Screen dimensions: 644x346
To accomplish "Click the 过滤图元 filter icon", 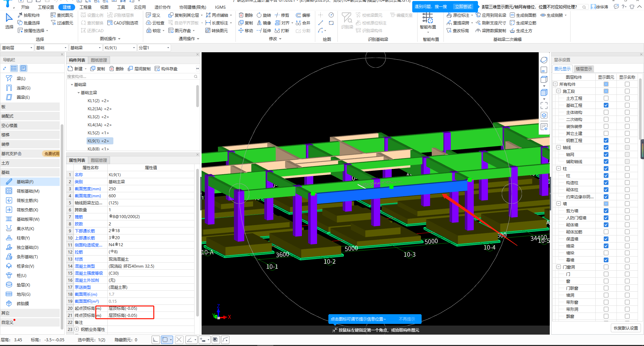I will pyautogui.click(x=53, y=23).
